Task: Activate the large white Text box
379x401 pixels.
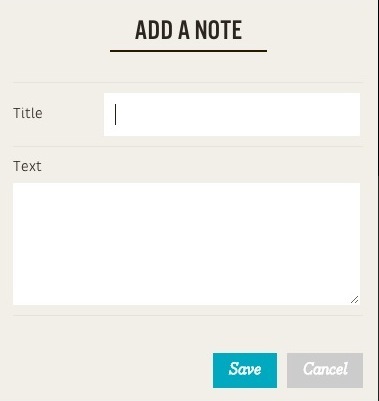Action: coord(186,244)
